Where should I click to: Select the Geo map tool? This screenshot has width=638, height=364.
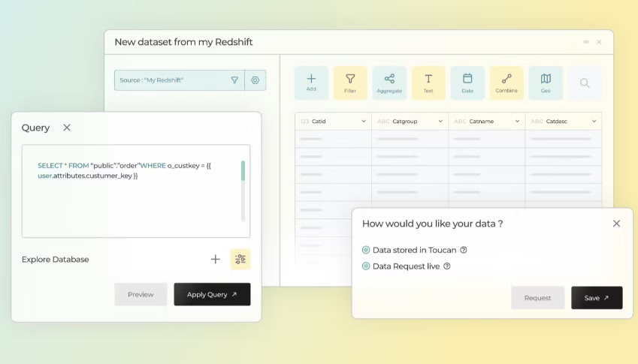546,83
